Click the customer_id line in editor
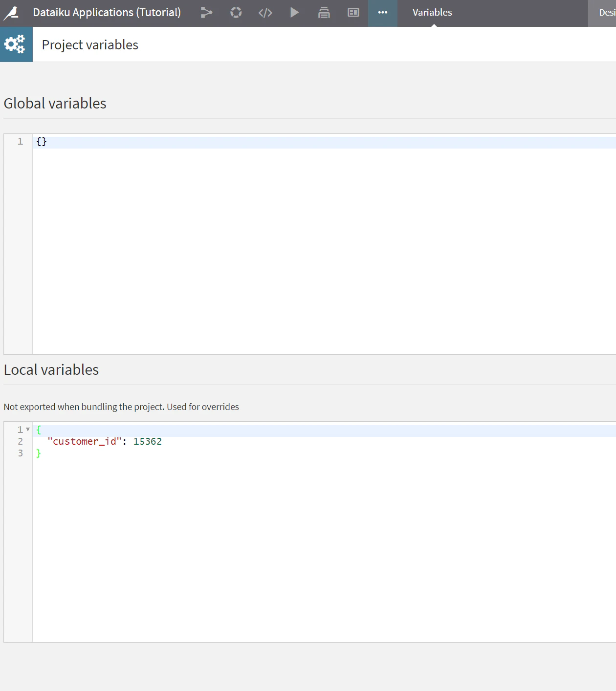Image resolution: width=616 pixels, height=691 pixels. click(x=324, y=441)
